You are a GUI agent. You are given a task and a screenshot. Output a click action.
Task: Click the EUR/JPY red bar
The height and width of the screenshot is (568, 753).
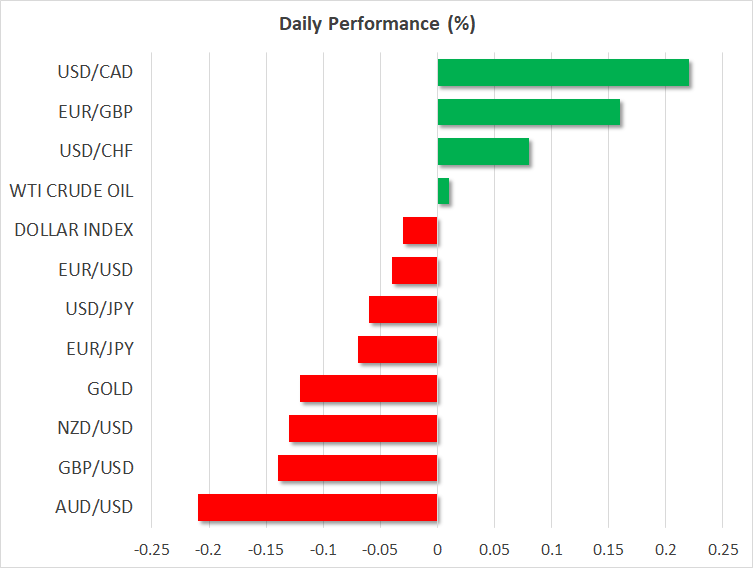pyautogui.click(x=397, y=349)
